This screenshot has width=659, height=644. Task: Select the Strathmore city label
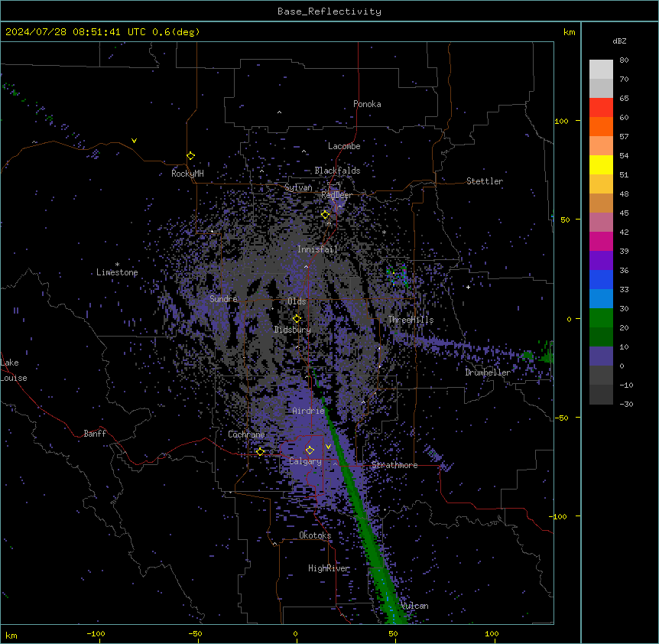click(x=394, y=465)
